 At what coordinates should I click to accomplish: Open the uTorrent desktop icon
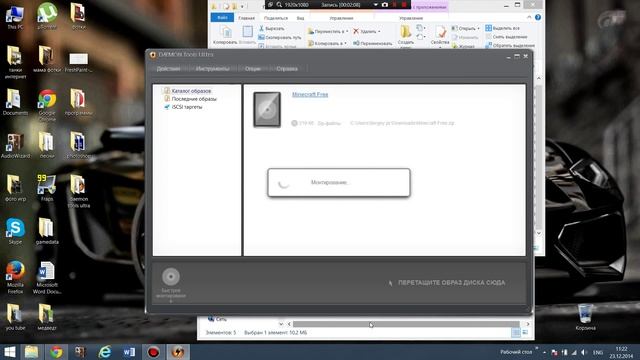[47, 16]
